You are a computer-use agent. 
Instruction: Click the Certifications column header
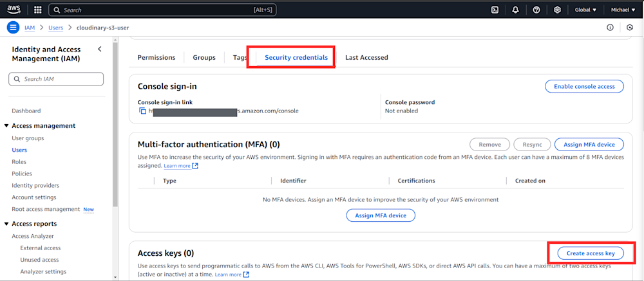(x=417, y=181)
